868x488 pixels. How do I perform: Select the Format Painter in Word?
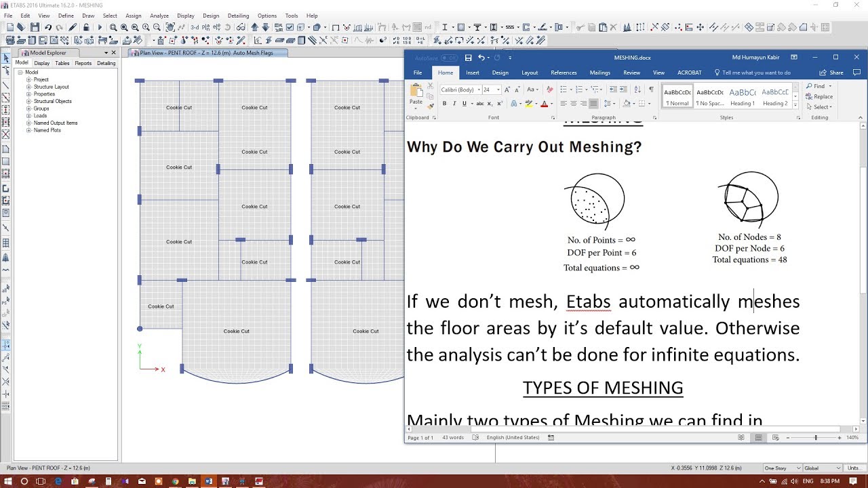[430, 106]
